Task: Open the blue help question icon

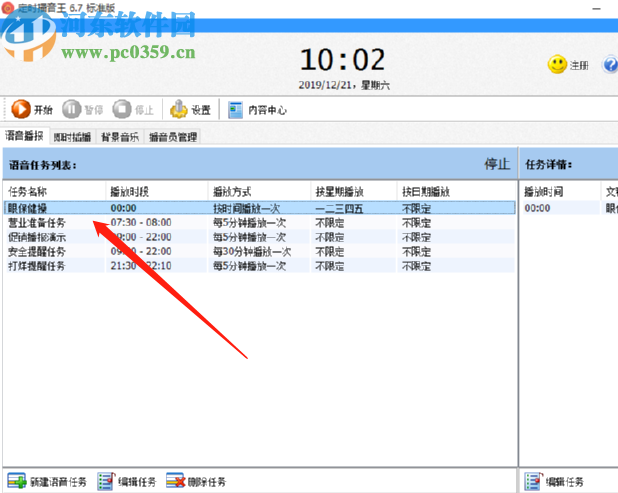Action: (x=610, y=65)
